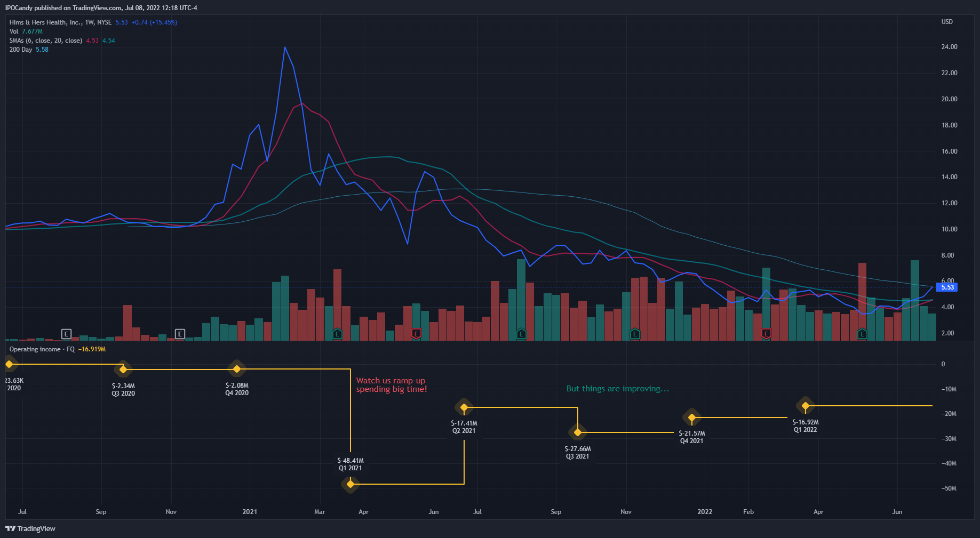The height and width of the screenshot is (538, 980).
Task: Click the −10M operating income axis label
Action: (x=949, y=389)
